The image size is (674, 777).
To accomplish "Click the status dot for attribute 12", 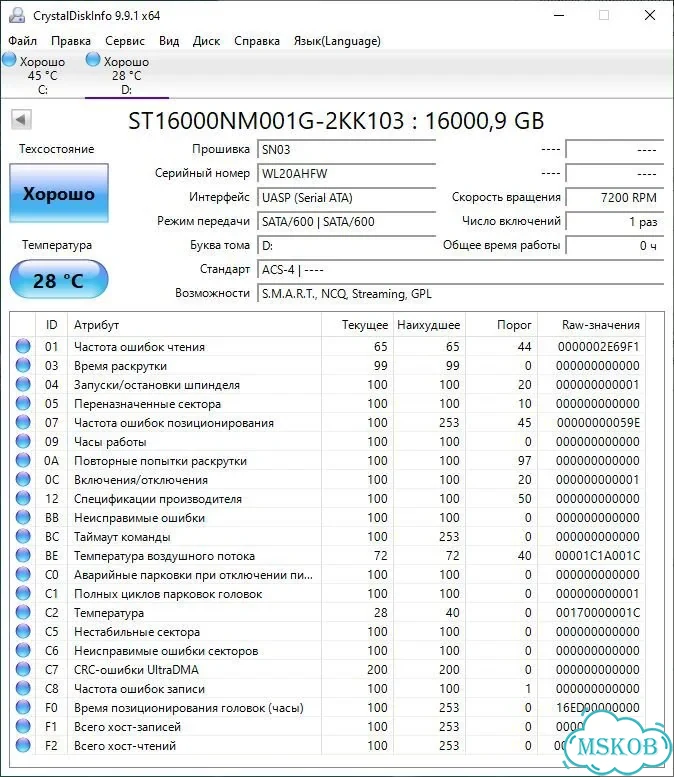I will (23, 499).
